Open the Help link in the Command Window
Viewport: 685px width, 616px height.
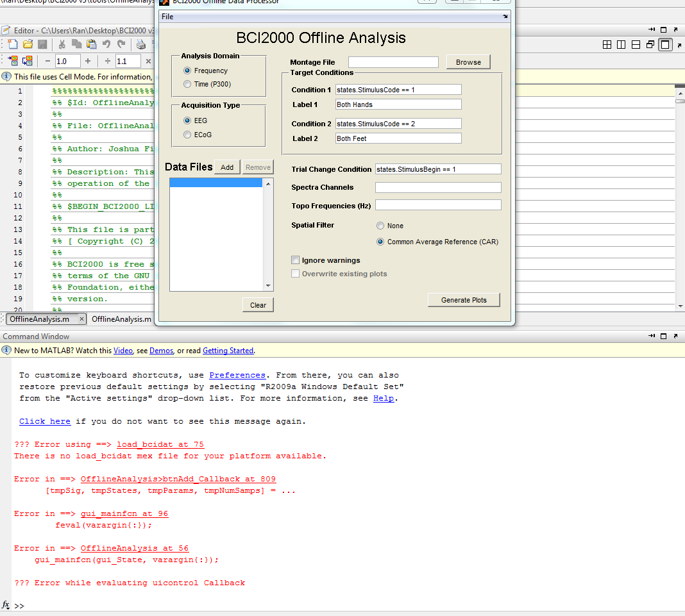384,398
